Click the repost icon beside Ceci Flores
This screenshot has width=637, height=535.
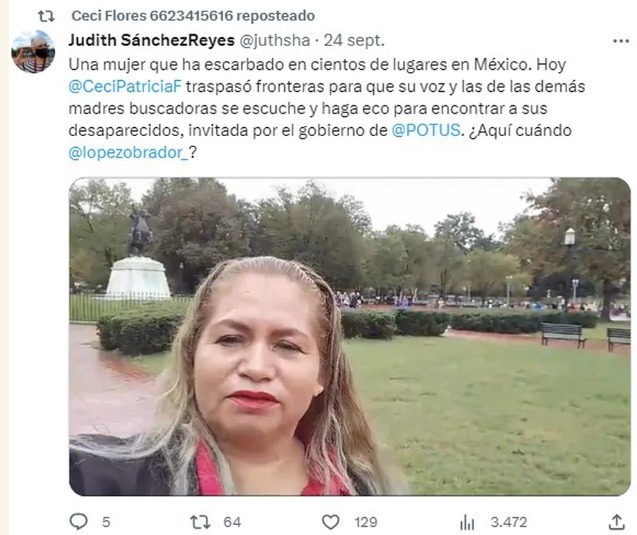coord(46,16)
